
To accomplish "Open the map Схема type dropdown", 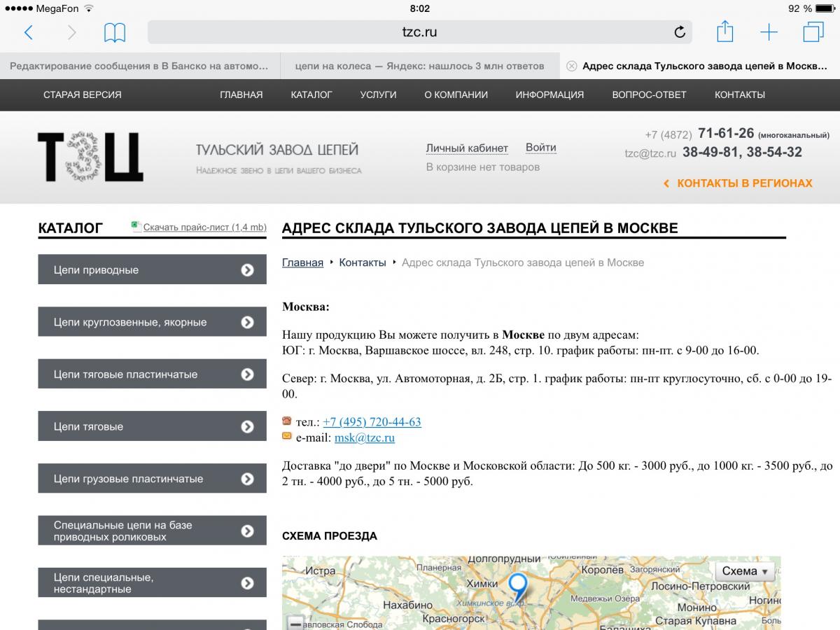I will point(745,571).
